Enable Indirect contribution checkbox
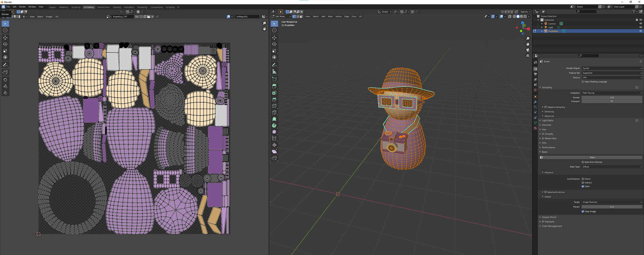Image resolution: width=644 pixels, height=255 pixels. click(x=583, y=183)
